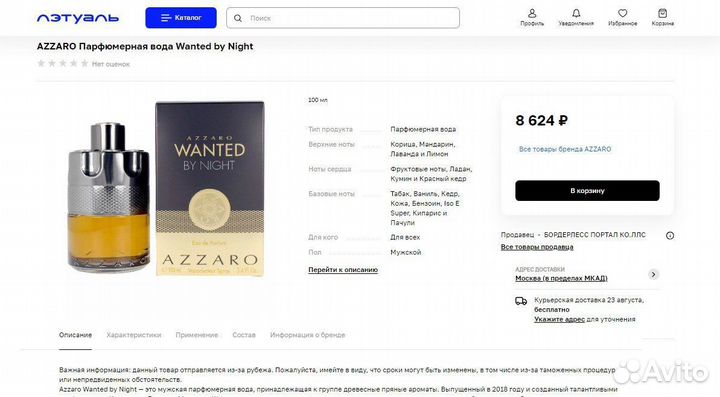This screenshot has width=720, height=397.
Task: Switch to the Характеристики tab
Action: point(134,335)
